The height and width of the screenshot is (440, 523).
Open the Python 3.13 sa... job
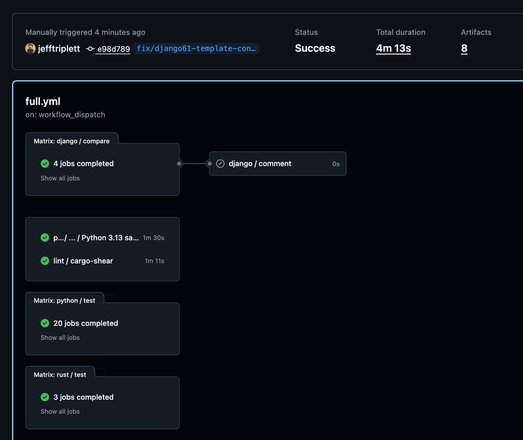tap(102, 238)
